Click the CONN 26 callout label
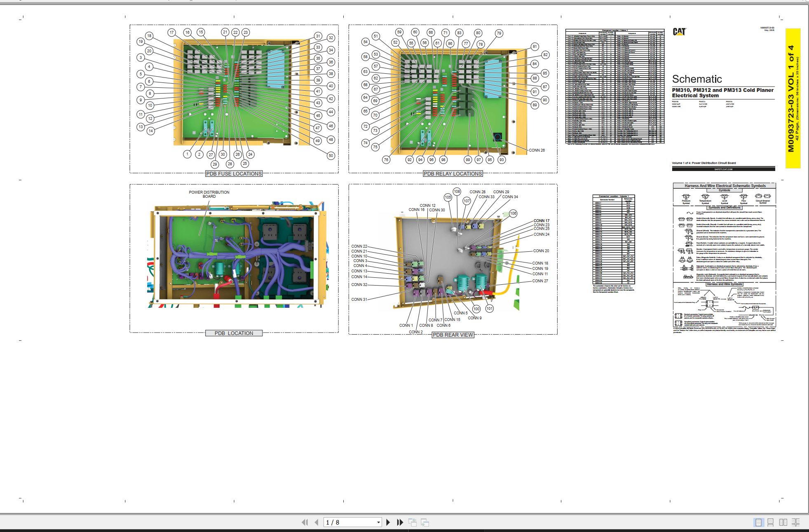Image resolution: width=809 pixels, height=532 pixels. (537, 150)
